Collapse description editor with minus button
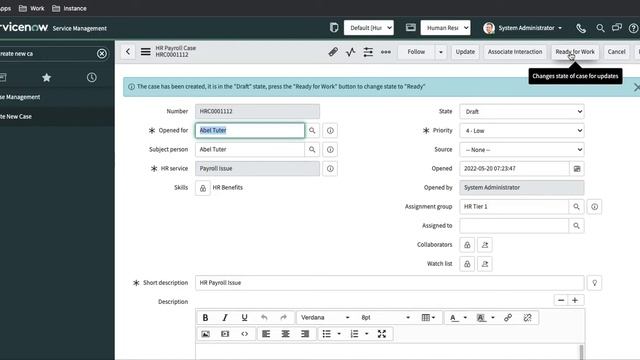640x360 pixels. point(561,300)
